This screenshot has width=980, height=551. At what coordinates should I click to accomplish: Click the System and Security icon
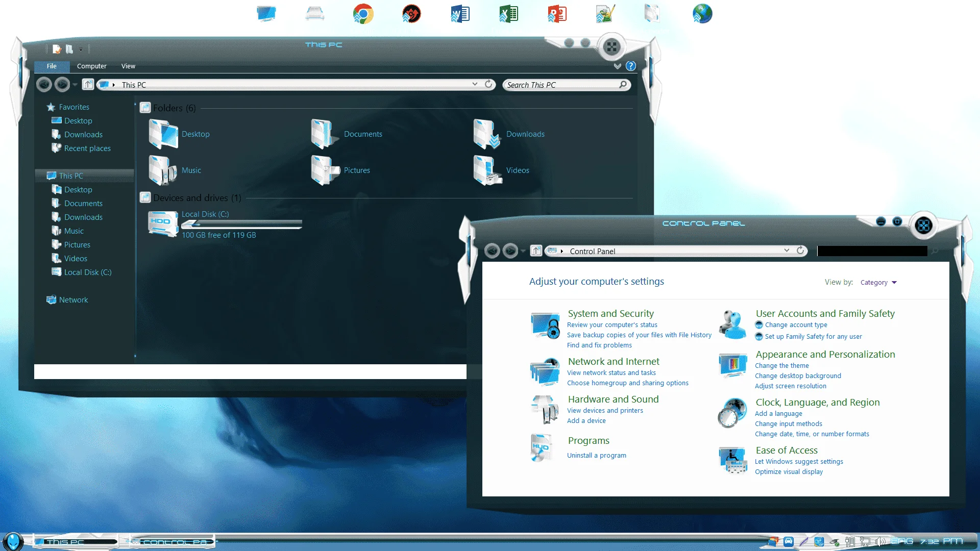tap(545, 325)
